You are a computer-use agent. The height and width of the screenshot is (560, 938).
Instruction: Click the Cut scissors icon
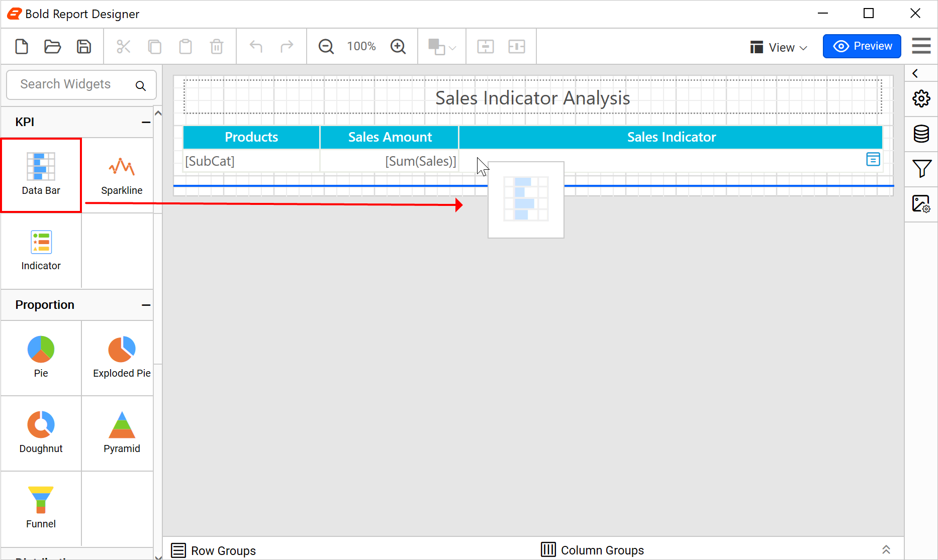point(124,47)
